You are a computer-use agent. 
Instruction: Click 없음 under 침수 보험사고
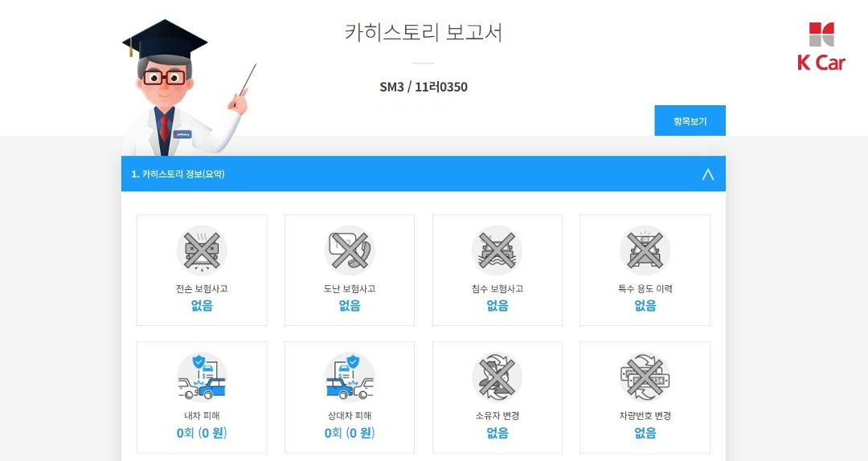(497, 305)
